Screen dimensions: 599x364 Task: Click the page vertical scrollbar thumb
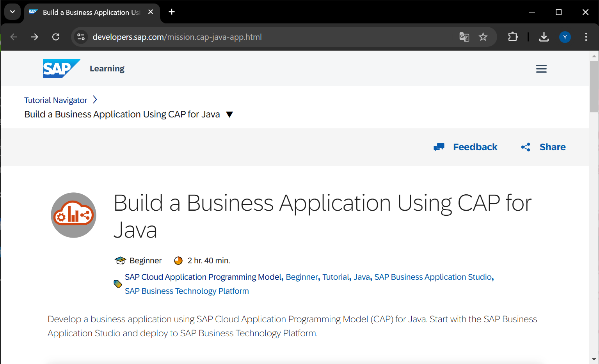[594, 86]
